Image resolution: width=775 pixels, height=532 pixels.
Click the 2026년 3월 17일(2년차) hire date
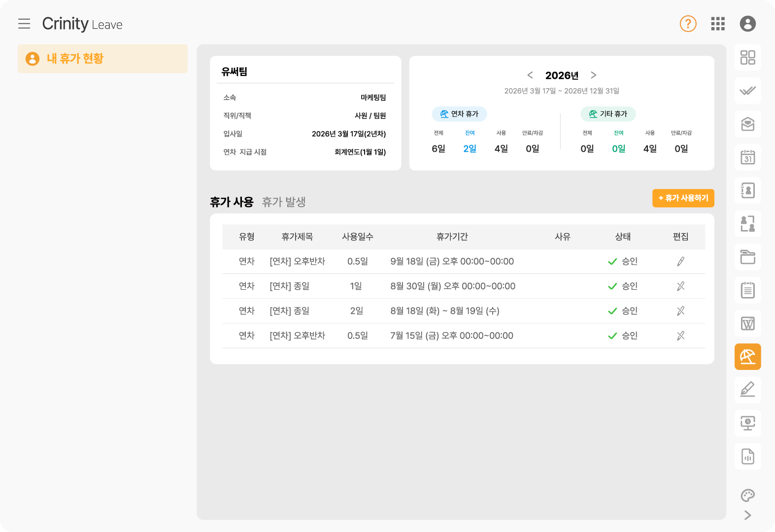[x=349, y=134]
